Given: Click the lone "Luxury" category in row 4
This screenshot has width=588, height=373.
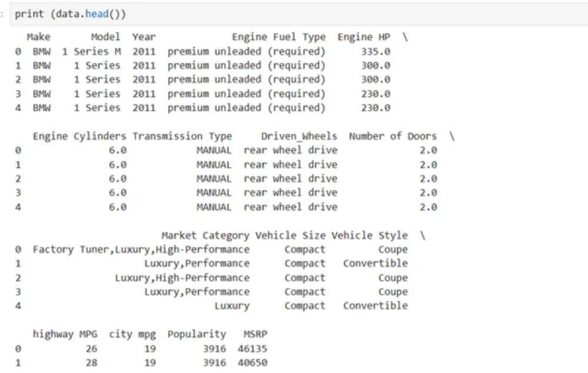Looking at the screenshot, I should 232,306.
